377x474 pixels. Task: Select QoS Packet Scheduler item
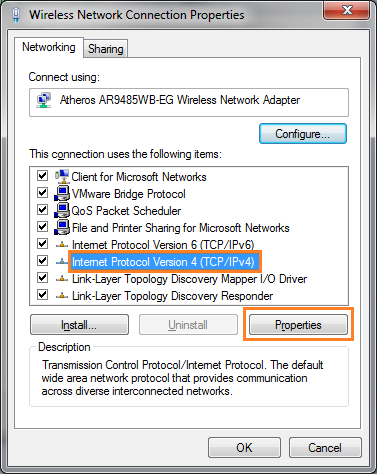click(x=126, y=211)
